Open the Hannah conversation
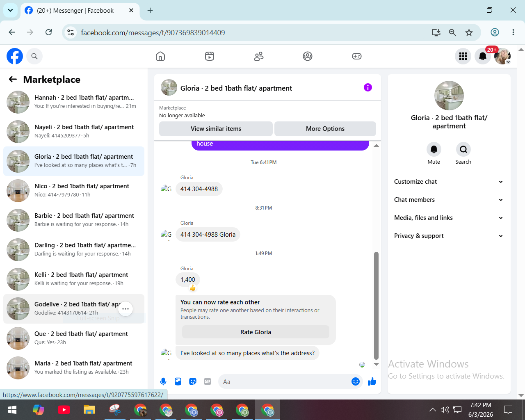This screenshot has height=420, width=525. click(x=74, y=102)
